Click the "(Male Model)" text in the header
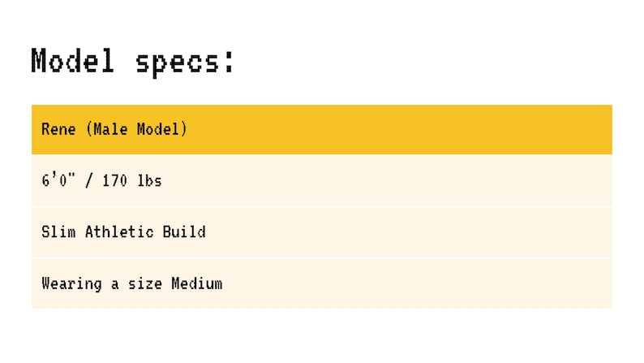This screenshot has height=363, width=644. point(137,129)
